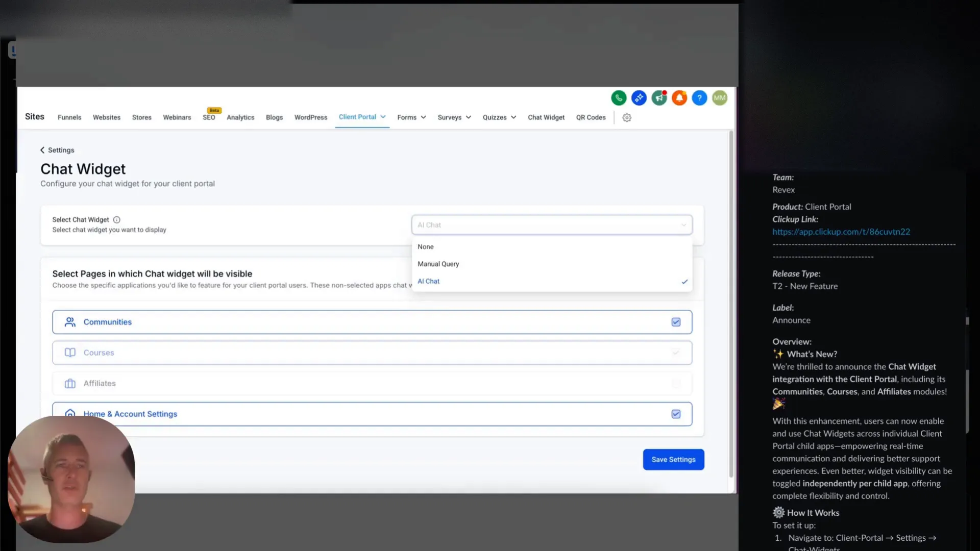Viewport: 980px width, 551px height.
Task: Open the SEO beta tab
Action: (209, 117)
